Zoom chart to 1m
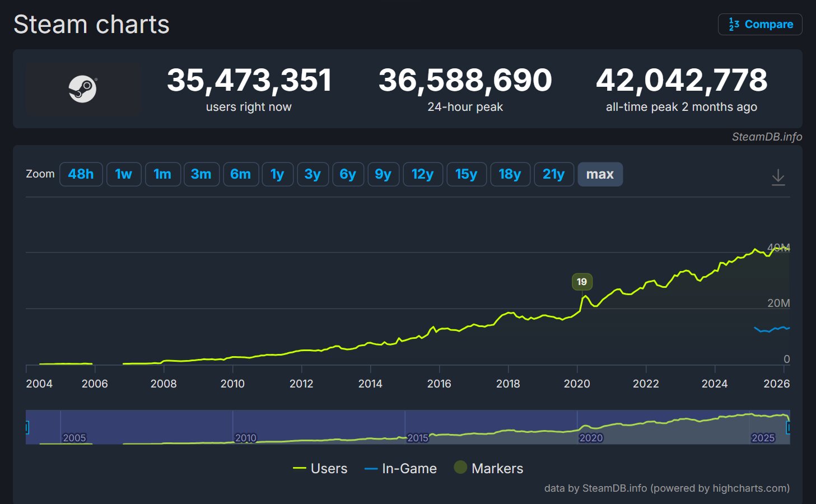This screenshot has height=504, width=816. pos(162,174)
